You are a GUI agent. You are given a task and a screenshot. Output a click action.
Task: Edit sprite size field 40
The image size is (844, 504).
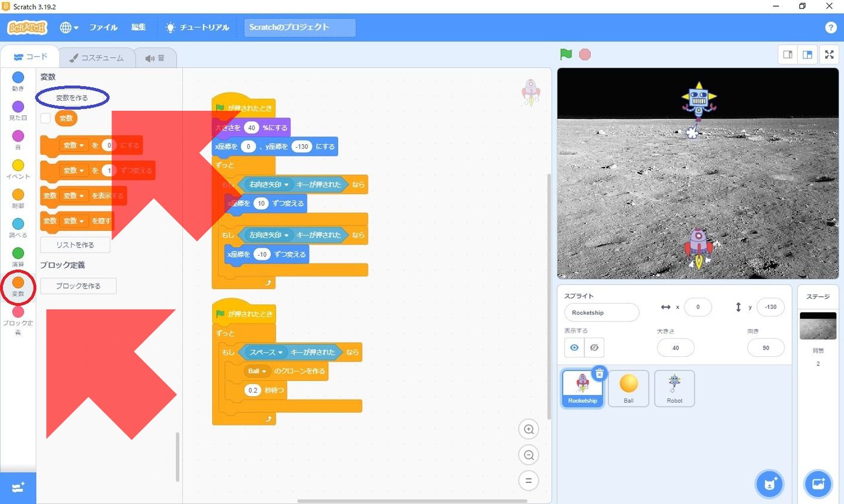click(675, 347)
